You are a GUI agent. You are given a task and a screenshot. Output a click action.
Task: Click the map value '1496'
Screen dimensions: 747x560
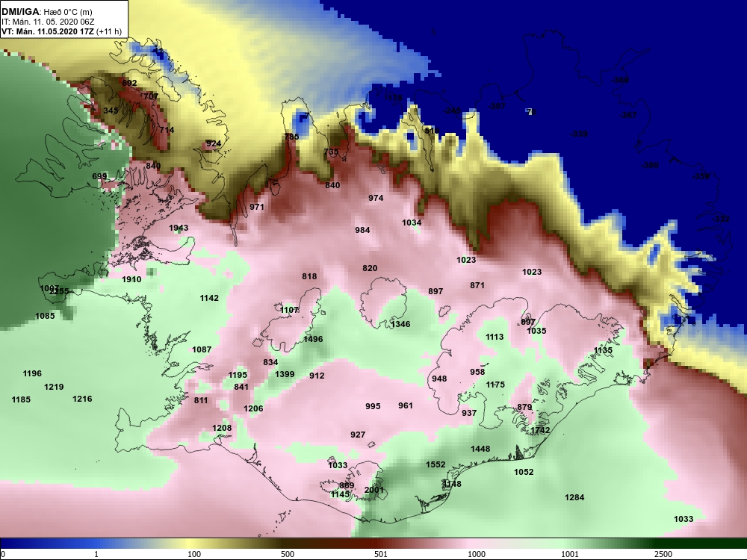[x=313, y=339]
